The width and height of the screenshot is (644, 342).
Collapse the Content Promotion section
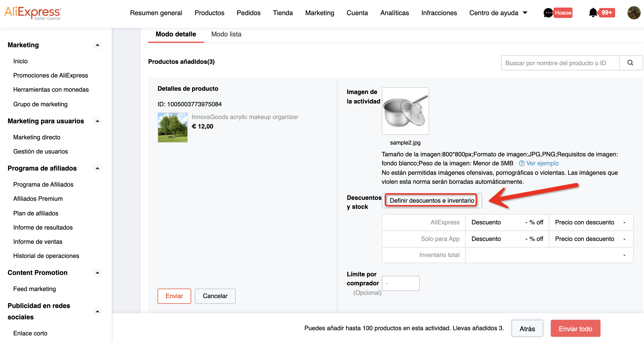pos(97,273)
